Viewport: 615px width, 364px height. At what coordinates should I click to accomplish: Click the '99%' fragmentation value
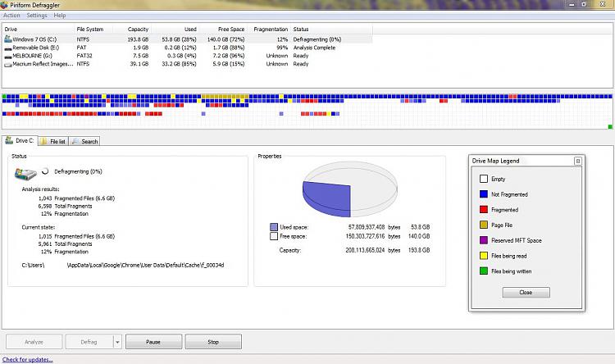(x=282, y=48)
